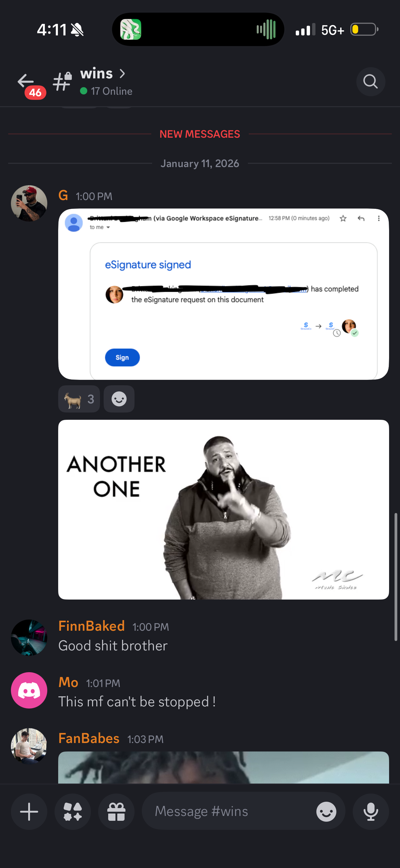Open the gift icon in message bar
Viewport: 400px width, 868px height.
pyautogui.click(x=116, y=812)
